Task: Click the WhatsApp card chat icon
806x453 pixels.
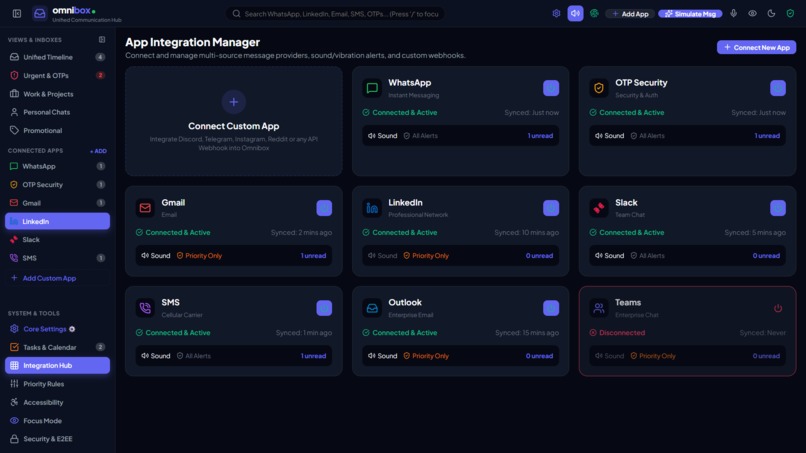Action: [372, 88]
